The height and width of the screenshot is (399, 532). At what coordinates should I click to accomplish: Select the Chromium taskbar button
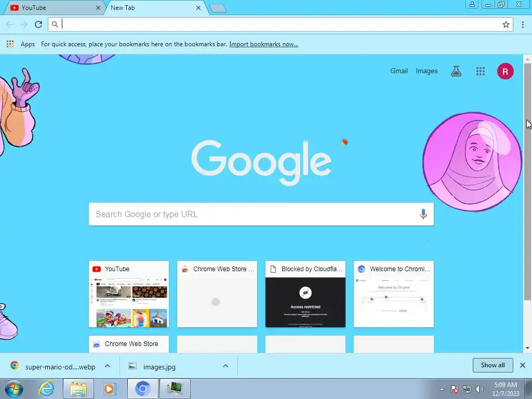pyautogui.click(x=142, y=389)
